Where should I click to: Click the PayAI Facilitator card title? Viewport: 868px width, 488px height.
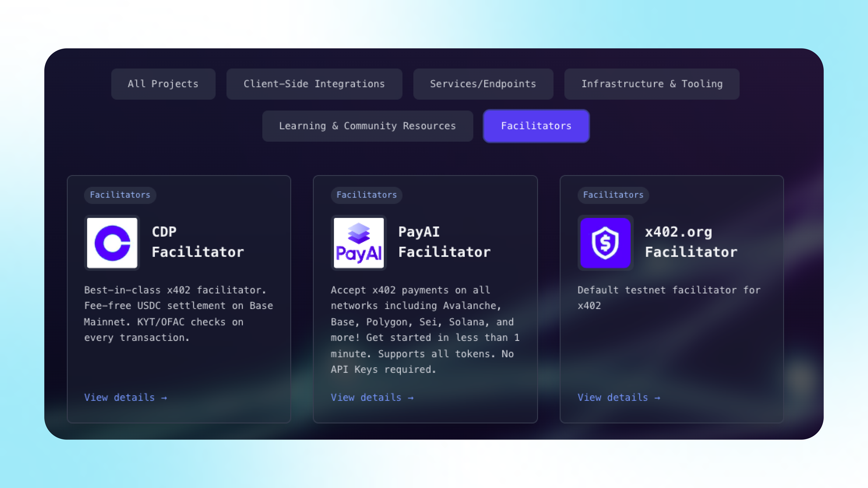[444, 242]
